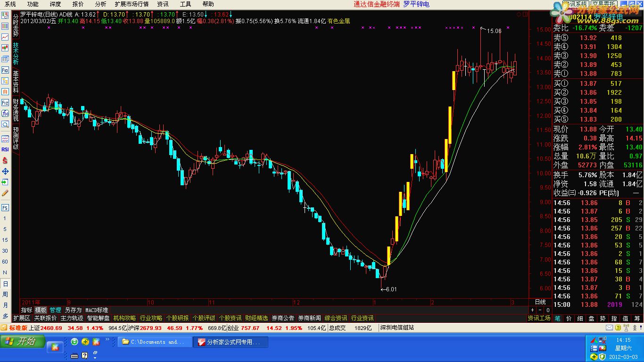Viewport: 644px width, 362px height.
Task: Click the 另存为 button below chart
Action: 73,310
